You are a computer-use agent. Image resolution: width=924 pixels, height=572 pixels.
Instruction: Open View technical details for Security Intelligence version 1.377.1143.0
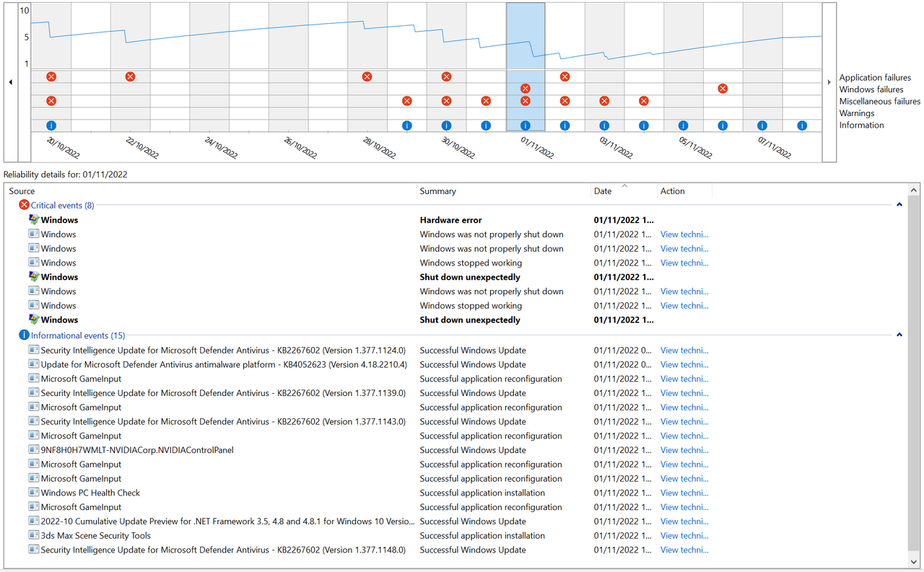pos(684,422)
